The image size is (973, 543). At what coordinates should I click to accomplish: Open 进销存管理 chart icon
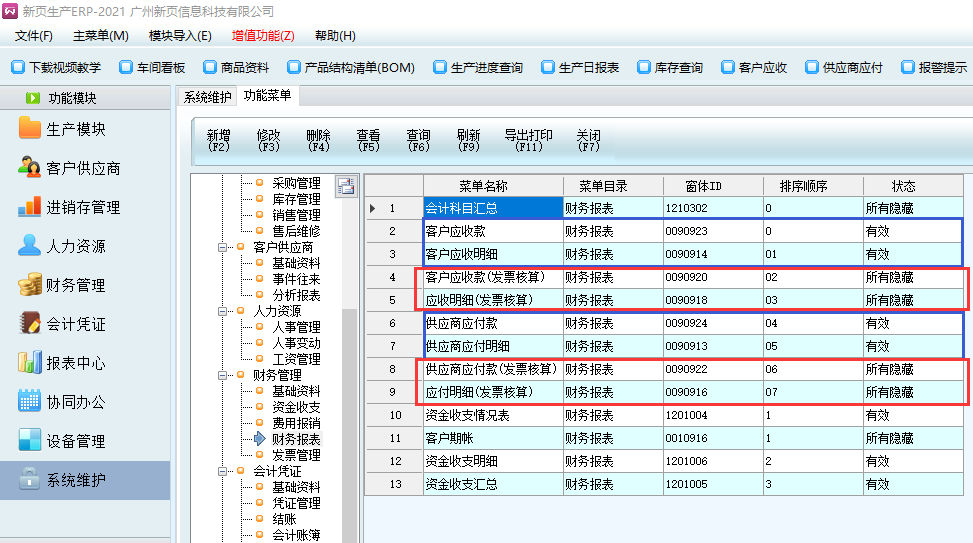tap(29, 207)
